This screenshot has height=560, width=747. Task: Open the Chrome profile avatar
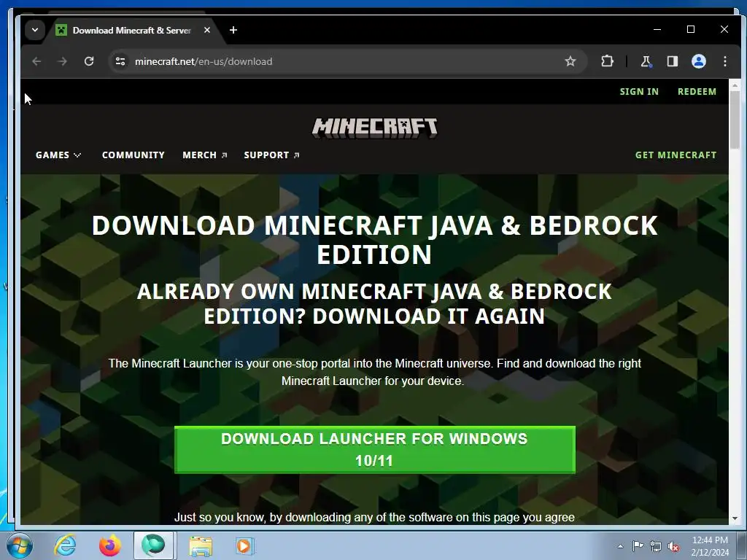click(698, 61)
